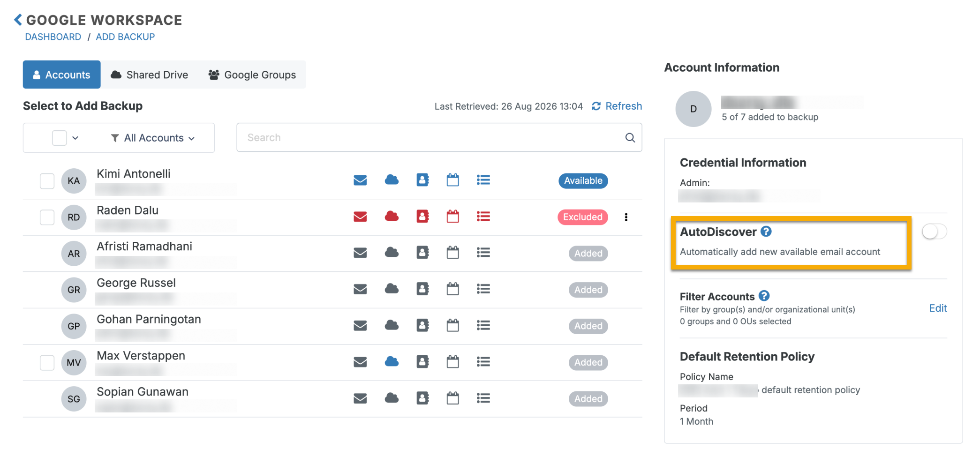Click the Filter Accounts help question icon
Image resolution: width=980 pixels, height=464 pixels.
coord(764,296)
